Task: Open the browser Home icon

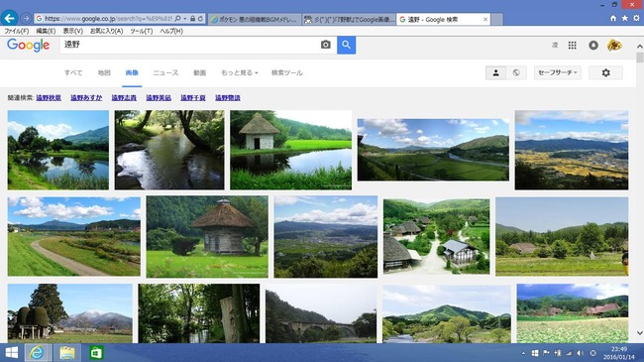Action: (612, 18)
